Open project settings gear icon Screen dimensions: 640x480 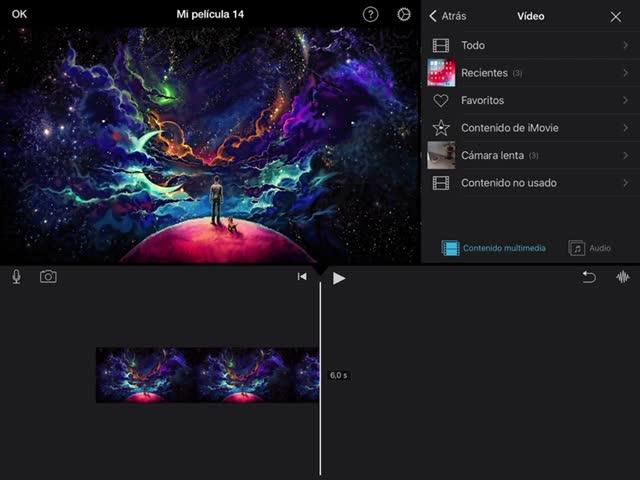point(404,15)
